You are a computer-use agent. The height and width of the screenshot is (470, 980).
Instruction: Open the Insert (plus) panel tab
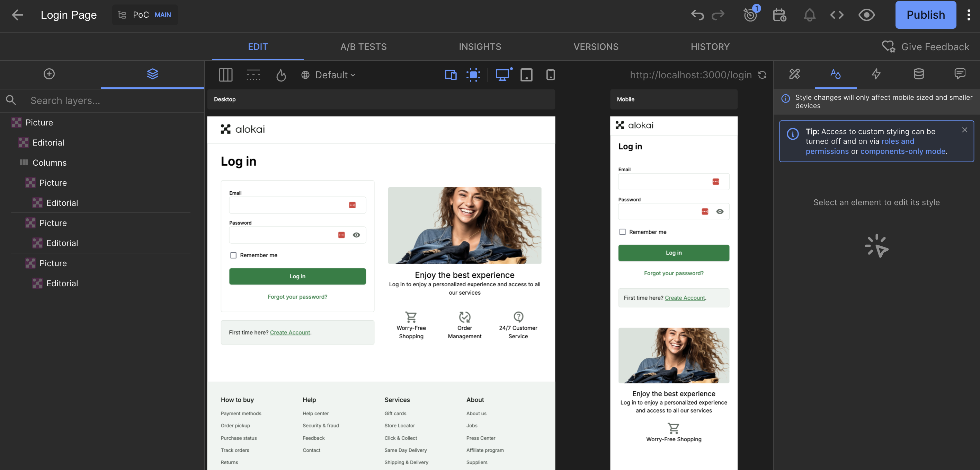tap(49, 74)
